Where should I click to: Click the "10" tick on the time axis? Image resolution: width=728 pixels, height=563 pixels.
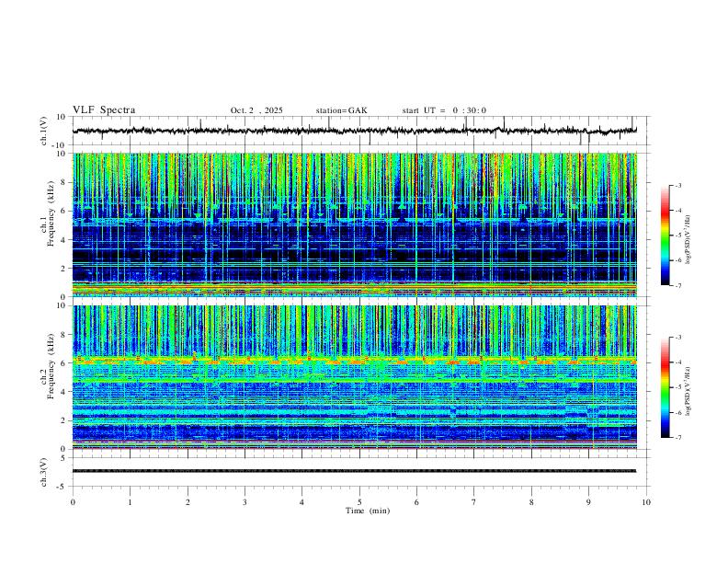[x=646, y=502]
